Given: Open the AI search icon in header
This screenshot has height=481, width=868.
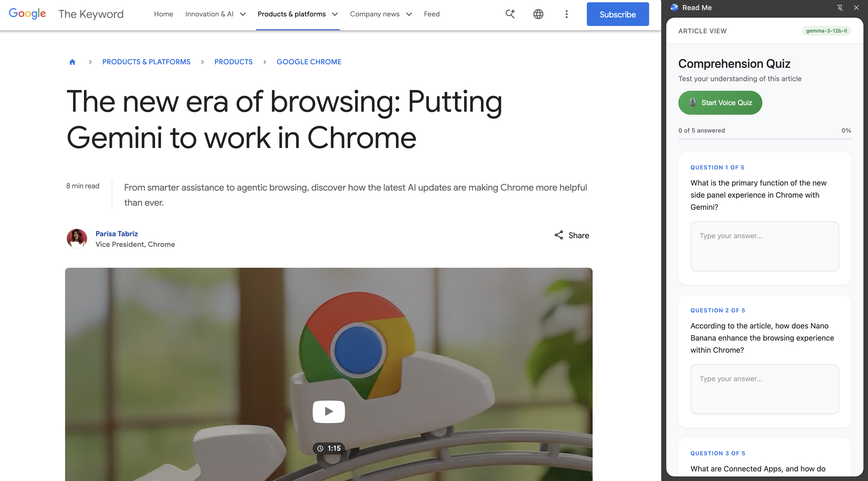Looking at the screenshot, I should click(x=510, y=14).
